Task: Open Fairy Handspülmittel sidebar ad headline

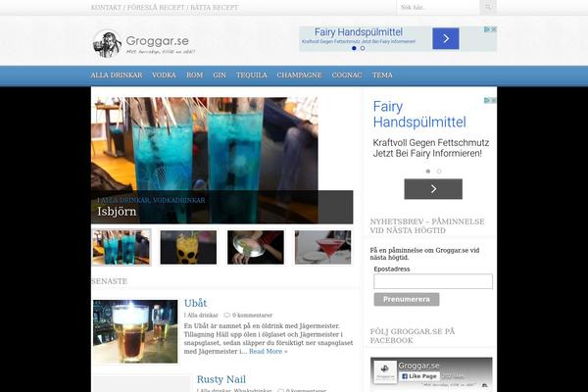Action: [x=419, y=115]
